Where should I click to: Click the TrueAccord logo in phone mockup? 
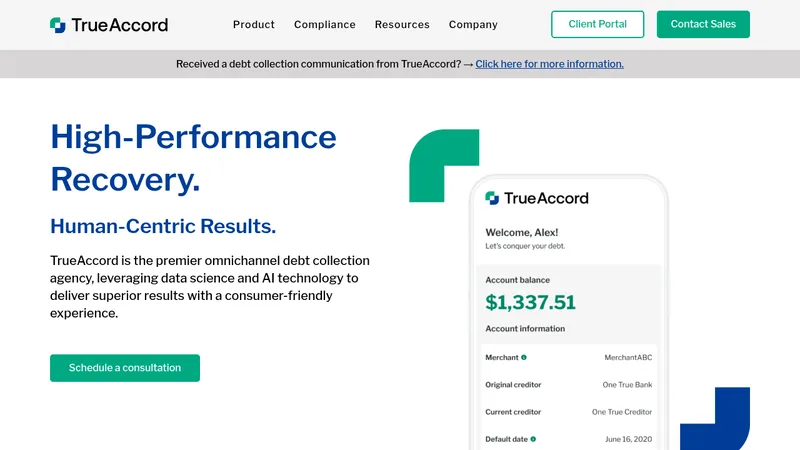[x=537, y=198]
